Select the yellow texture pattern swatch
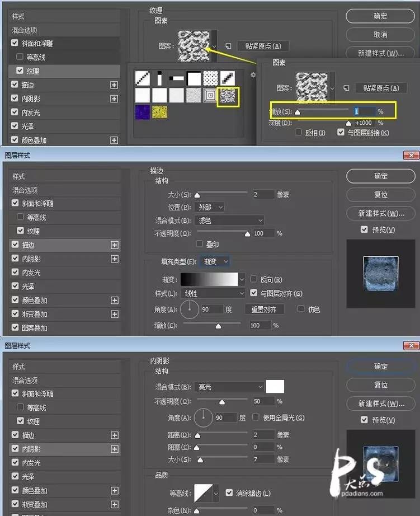 tap(160, 112)
